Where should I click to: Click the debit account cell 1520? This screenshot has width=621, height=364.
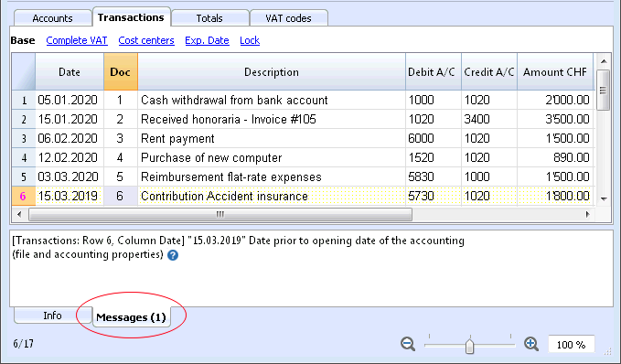pyautogui.click(x=434, y=157)
